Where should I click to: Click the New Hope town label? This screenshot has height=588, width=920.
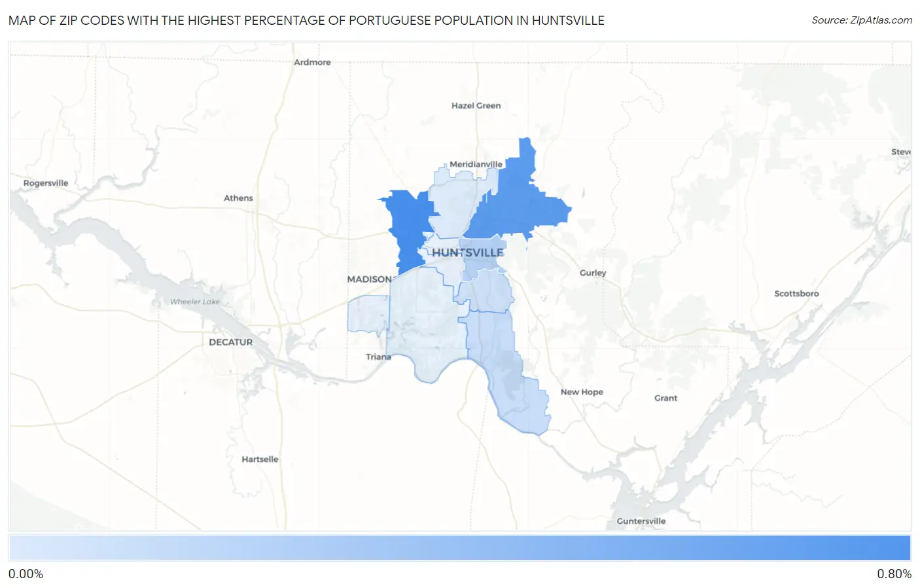click(582, 392)
